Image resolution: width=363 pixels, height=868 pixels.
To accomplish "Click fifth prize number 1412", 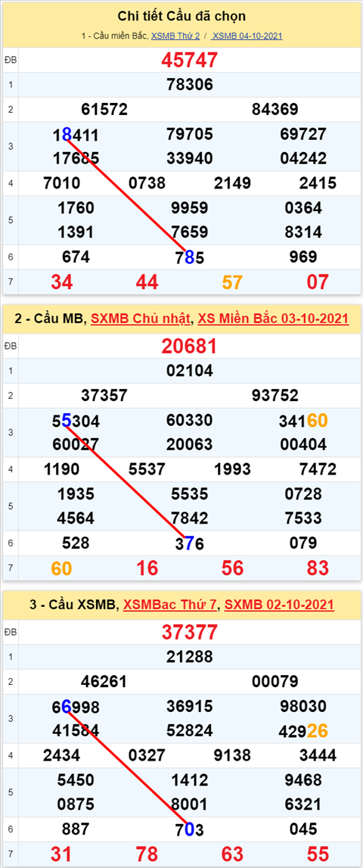I will [x=189, y=780].
